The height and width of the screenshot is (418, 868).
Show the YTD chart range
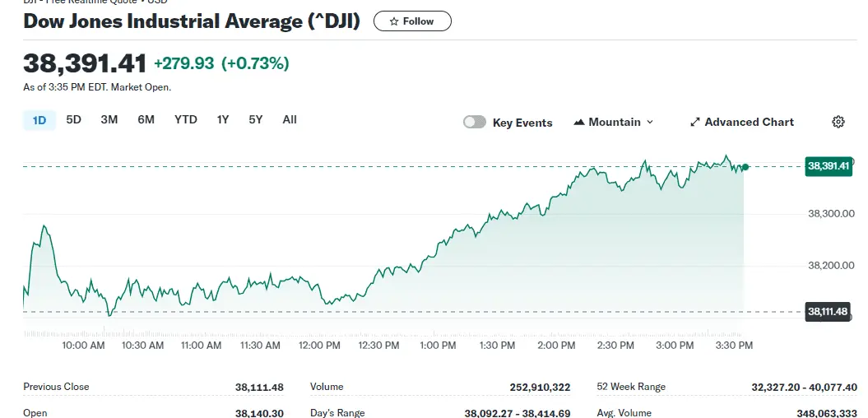click(x=186, y=119)
